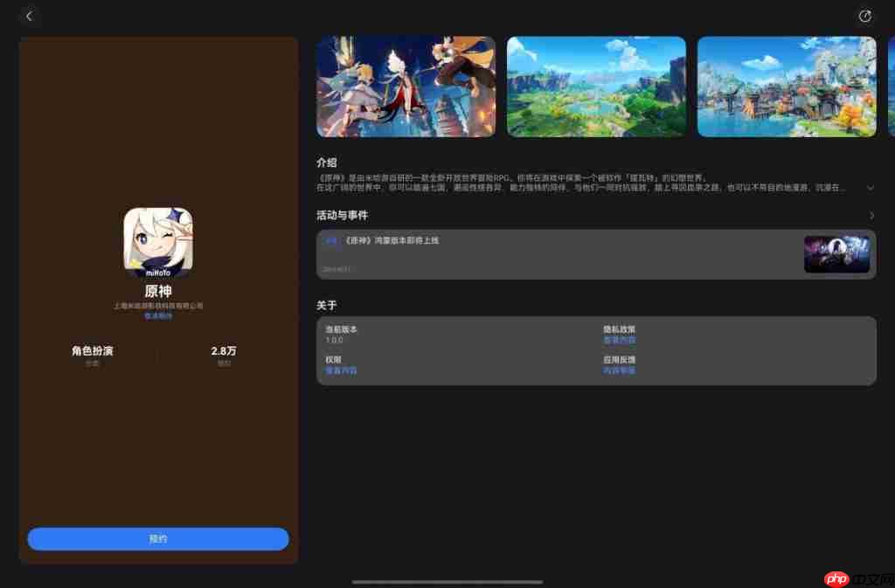Select the 角色扮演 category label
This screenshot has height=588, width=895.
point(92,350)
